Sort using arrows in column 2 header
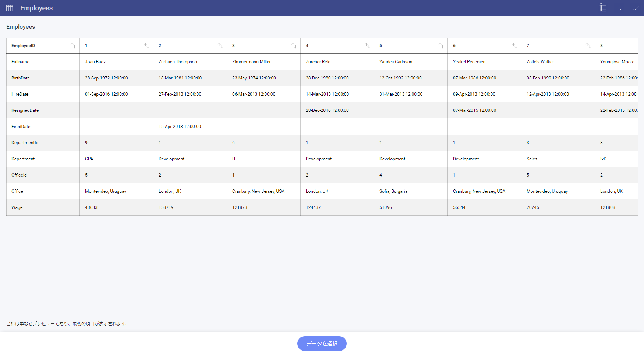644x355 pixels. click(220, 46)
